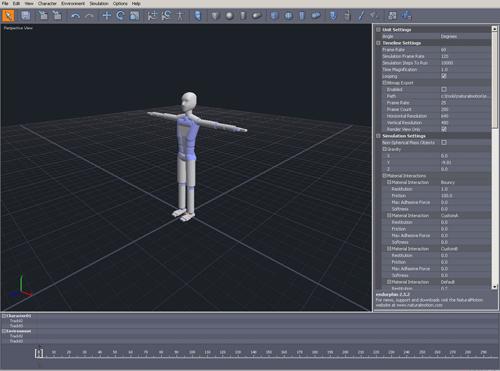The image size is (500, 371).
Task: Enable the Bitmap Export Enabled checkbox
Action: pos(444,89)
